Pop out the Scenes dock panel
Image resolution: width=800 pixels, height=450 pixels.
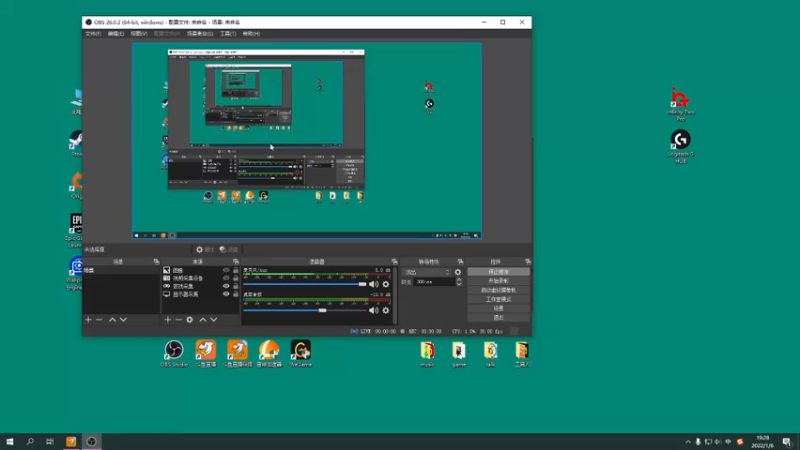156,261
